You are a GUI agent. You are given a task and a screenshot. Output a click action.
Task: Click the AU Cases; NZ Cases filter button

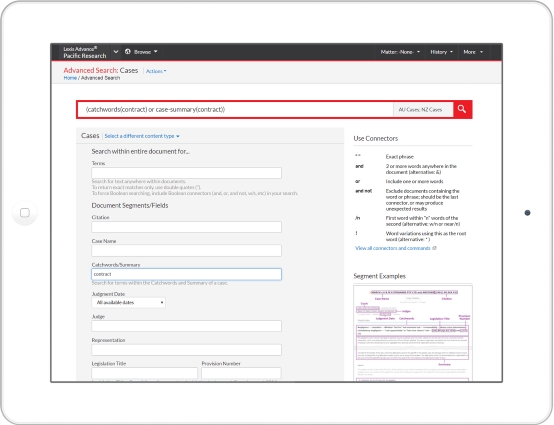(x=423, y=110)
